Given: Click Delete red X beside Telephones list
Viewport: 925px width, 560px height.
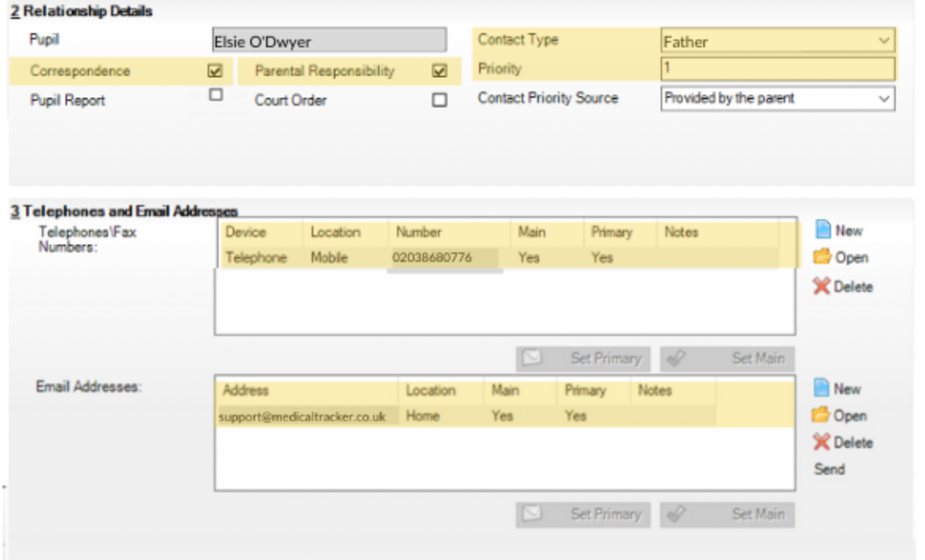Looking at the screenshot, I should click(822, 286).
